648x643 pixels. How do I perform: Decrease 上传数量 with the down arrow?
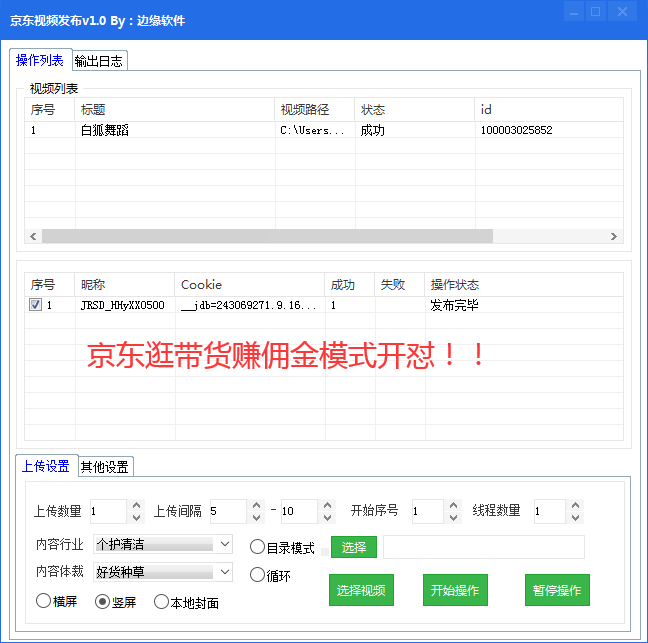point(136,517)
